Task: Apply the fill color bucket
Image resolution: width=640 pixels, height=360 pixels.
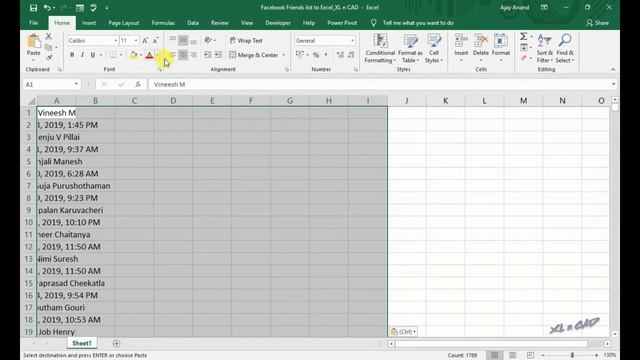Action: coord(133,55)
